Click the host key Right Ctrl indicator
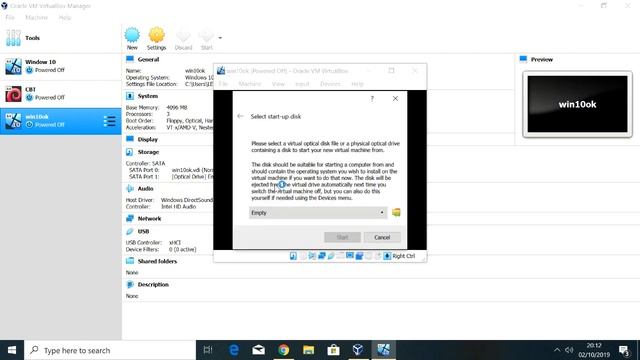 (x=400, y=256)
